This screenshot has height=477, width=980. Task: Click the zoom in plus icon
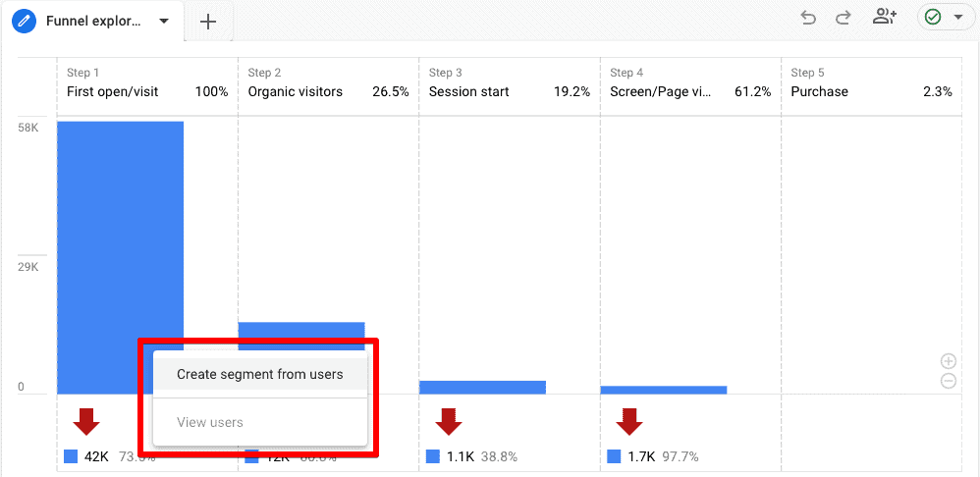948,361
